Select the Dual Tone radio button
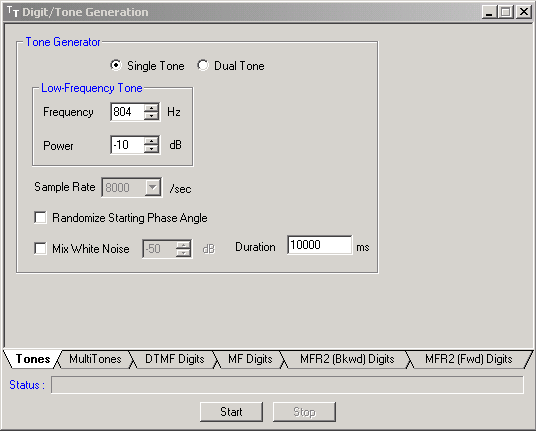 [x=203, y=65]
